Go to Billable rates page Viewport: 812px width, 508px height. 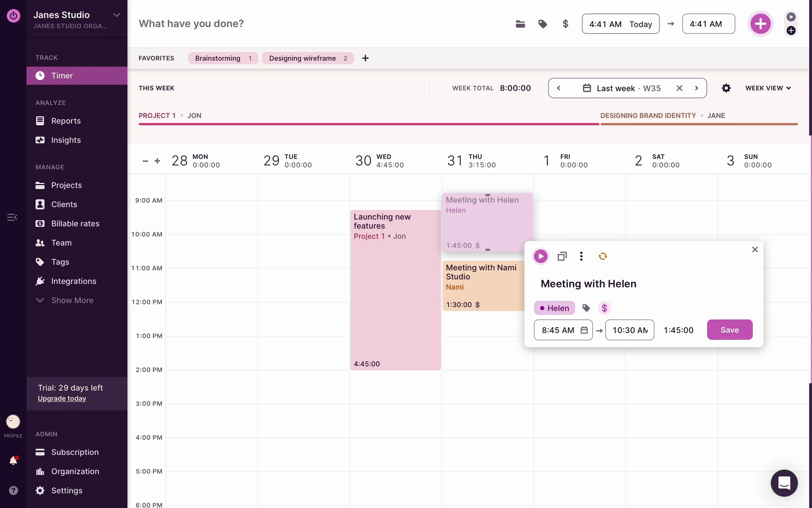[x=75, y=224]
